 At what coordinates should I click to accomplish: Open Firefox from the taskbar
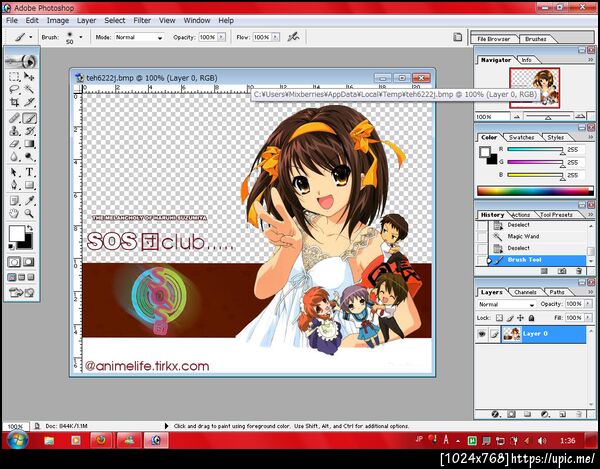(101, 440)
